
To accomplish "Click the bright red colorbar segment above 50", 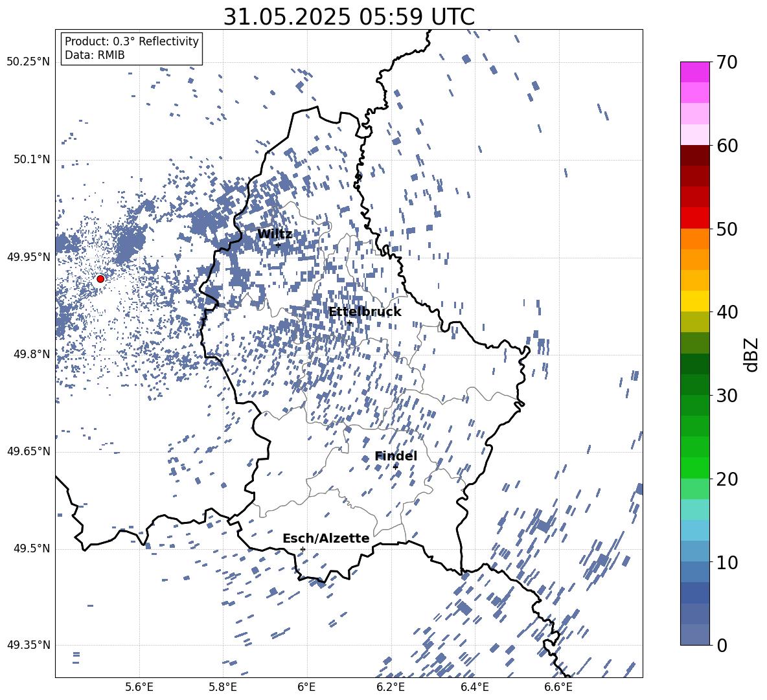I will pos(694,218).
